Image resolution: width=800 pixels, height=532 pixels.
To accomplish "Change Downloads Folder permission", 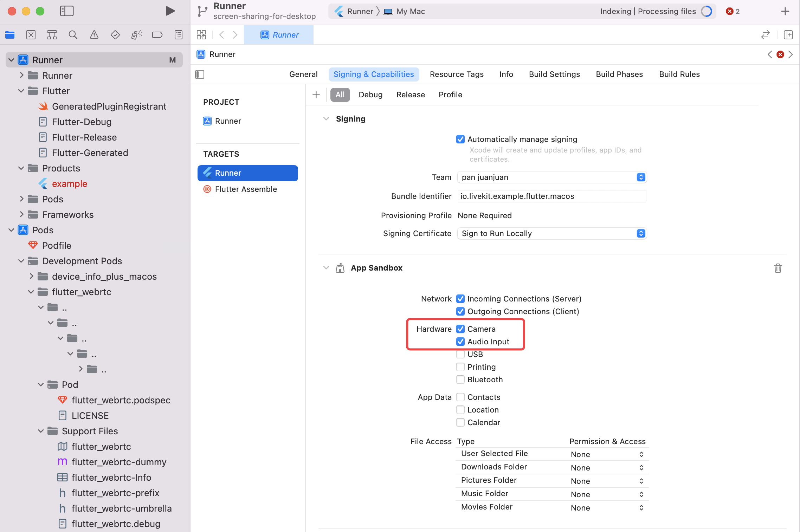I will tap(608, 468).
